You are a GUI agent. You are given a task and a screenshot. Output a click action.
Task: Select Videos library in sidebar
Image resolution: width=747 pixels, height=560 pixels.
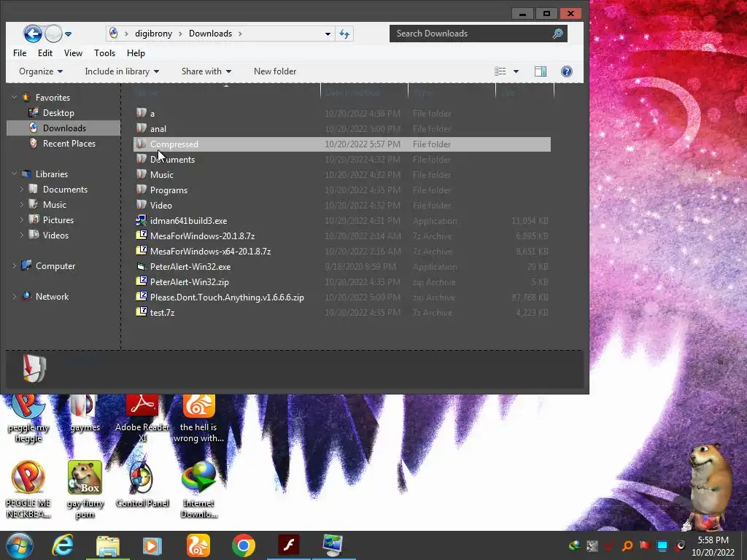click(55, 236)
